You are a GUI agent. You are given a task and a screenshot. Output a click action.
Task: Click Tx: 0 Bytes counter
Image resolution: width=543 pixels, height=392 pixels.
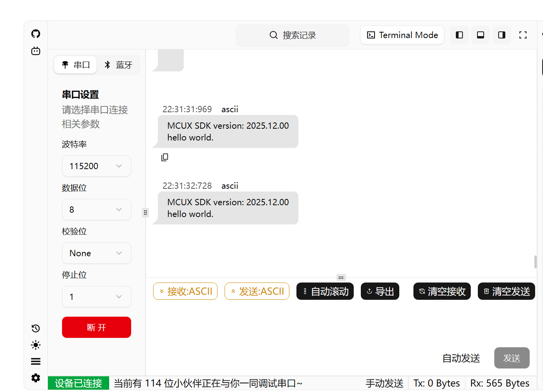click(x=437, y=383)
